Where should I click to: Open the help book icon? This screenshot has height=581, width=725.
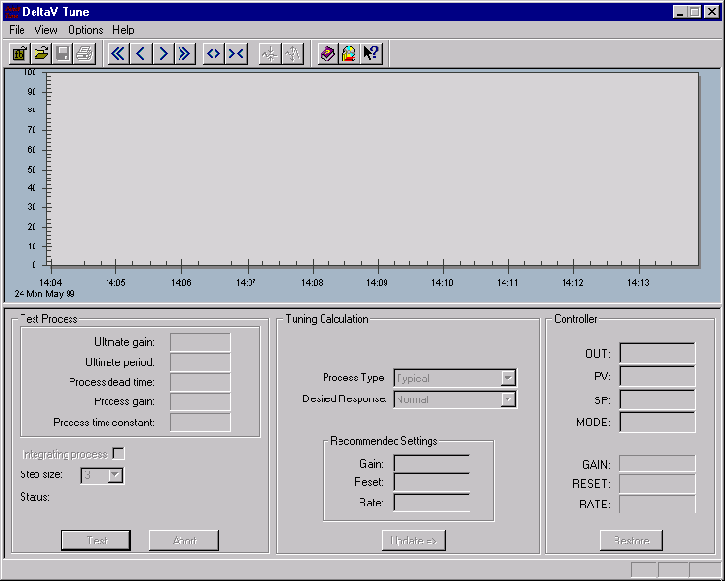point(328,54)
